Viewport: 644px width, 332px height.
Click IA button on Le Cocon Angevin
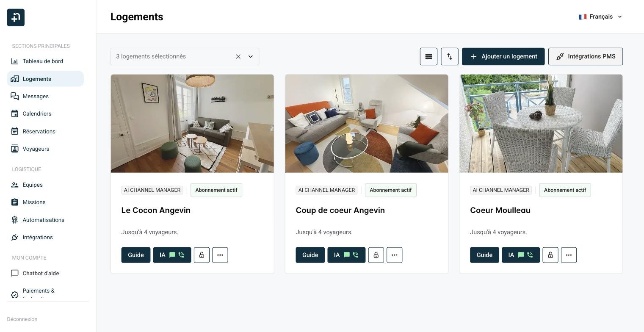pyautogui.click(x=172, y=255)
